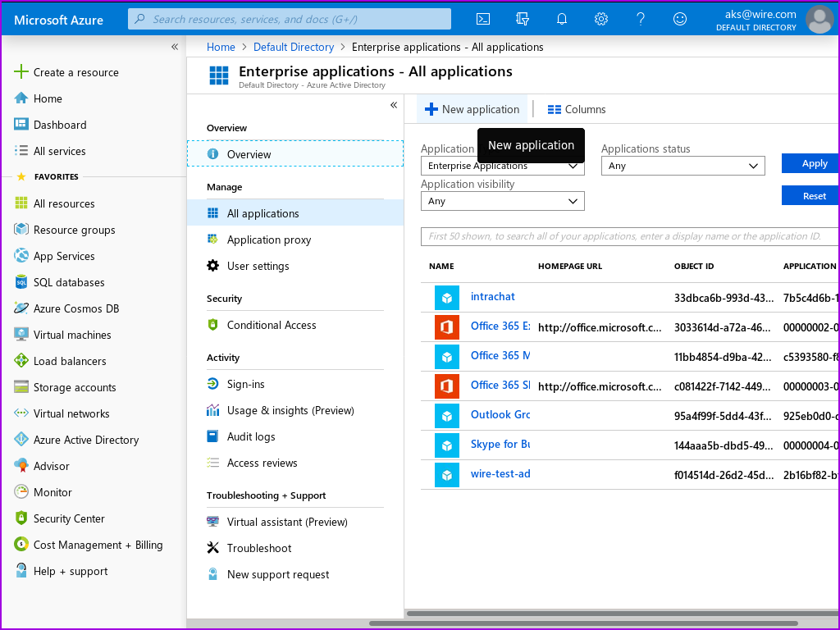840x630 pixels.
Task: Click the Storage accounts icon
Action: (x=21, y=387)
